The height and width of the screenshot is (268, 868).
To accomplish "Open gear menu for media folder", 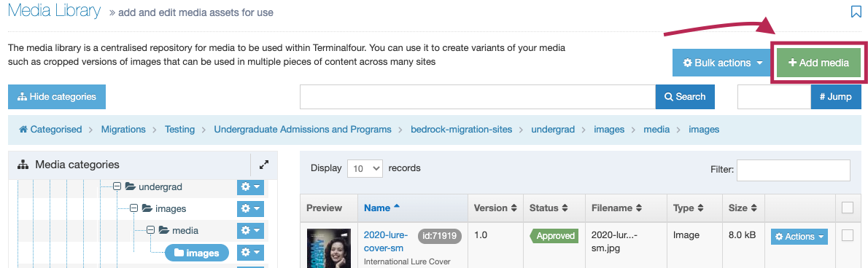I will pos(251,230).
